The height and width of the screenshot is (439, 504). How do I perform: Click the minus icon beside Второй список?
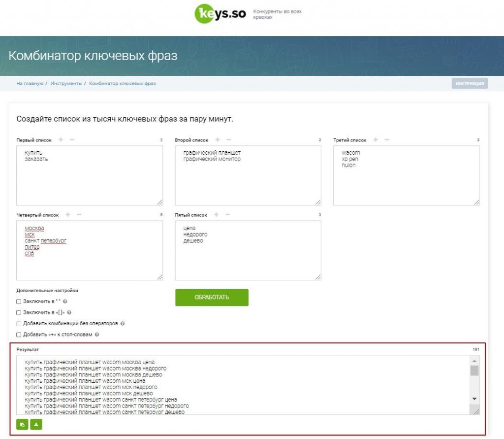point(228,140)
